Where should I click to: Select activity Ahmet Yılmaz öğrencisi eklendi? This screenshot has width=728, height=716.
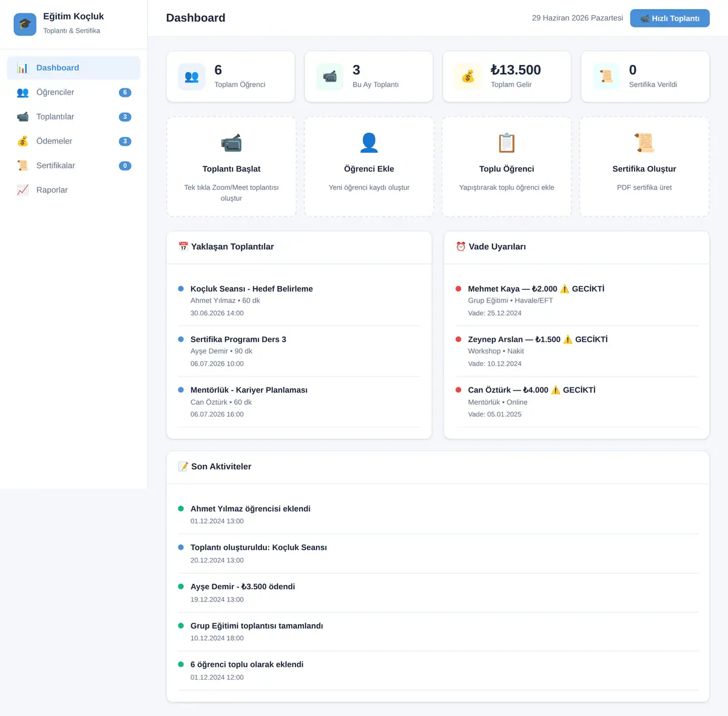(x=438, y=515)
